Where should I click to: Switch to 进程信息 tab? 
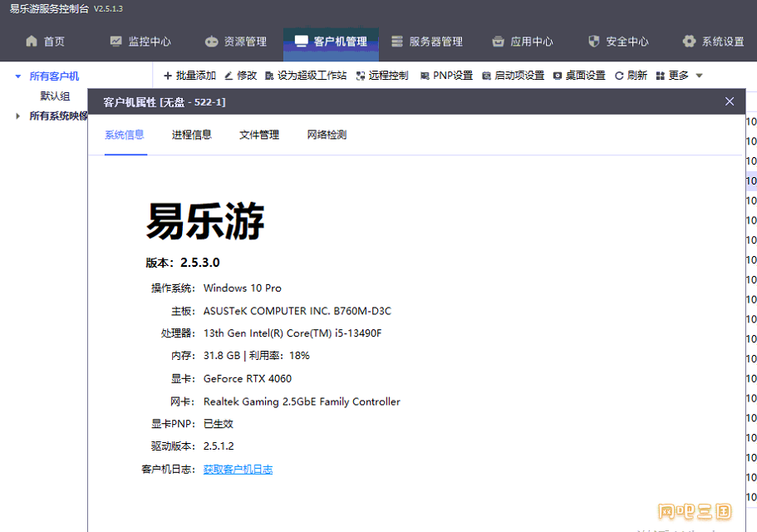coord(192,135)
